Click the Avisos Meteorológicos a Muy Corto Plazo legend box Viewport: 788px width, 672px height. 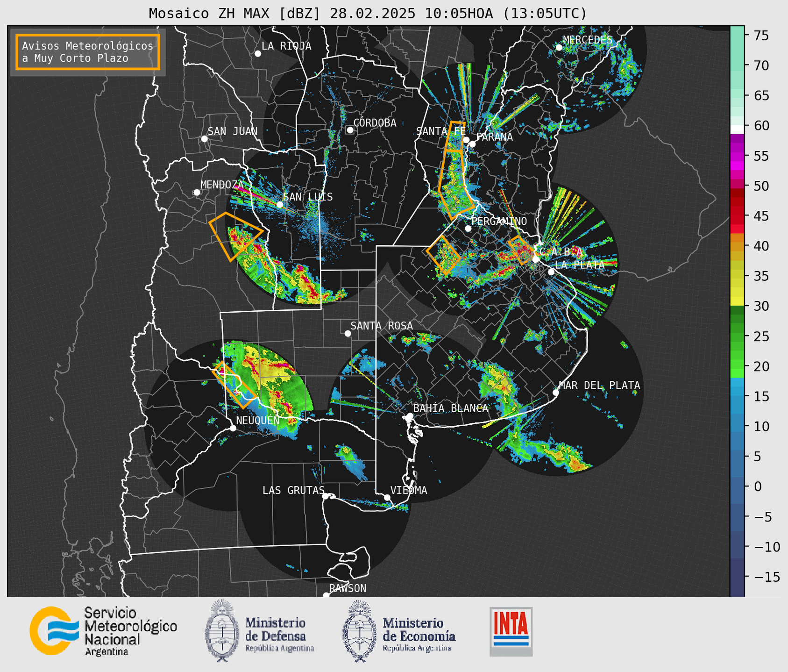88,52
